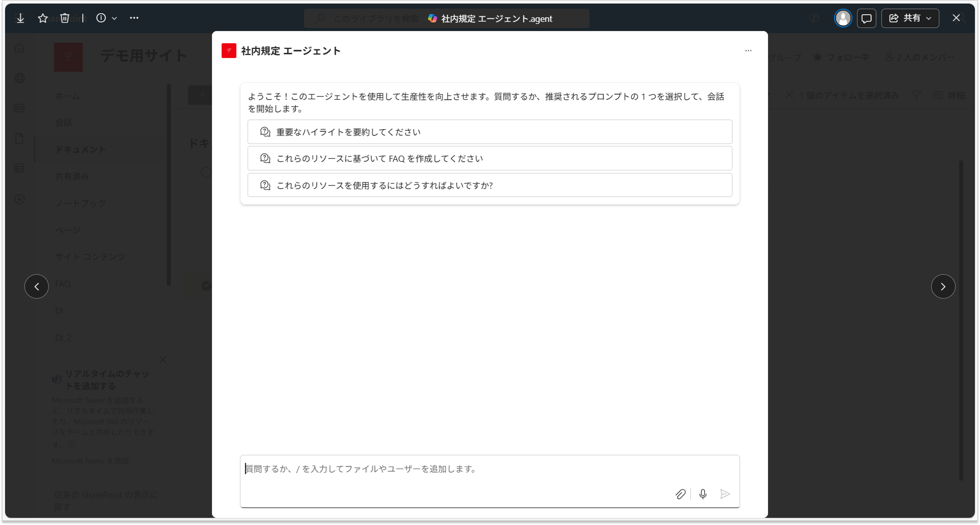Expand the 共有 share dropdown
This screenshot has width=980, height=525.
click(910, 18)
